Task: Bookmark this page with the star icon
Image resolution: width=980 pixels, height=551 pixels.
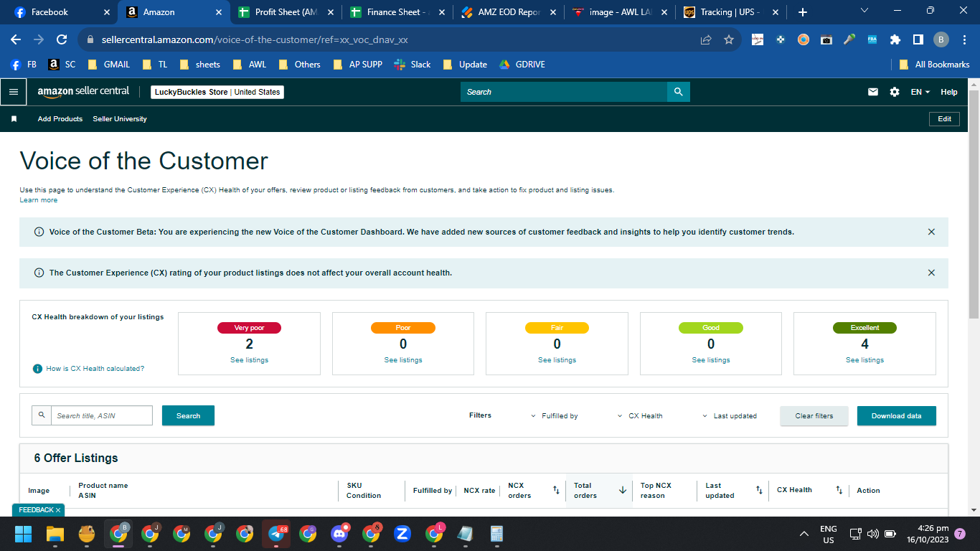Action: pyautogui.click(x=729, y=39)
